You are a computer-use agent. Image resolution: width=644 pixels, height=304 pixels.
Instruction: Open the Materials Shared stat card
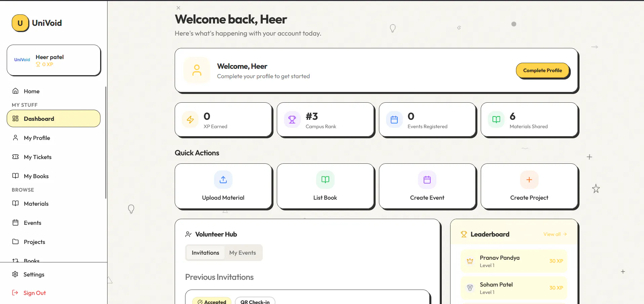point(530,120)
